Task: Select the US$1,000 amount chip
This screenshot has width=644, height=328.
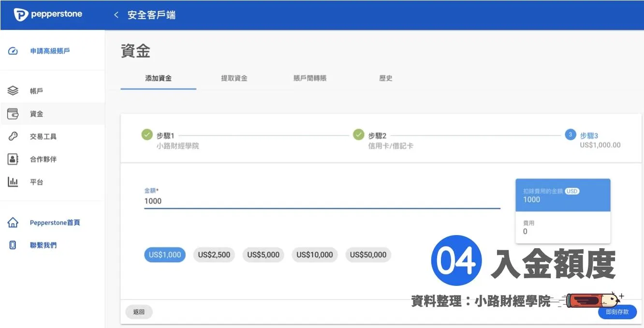Action: (165, 255)
